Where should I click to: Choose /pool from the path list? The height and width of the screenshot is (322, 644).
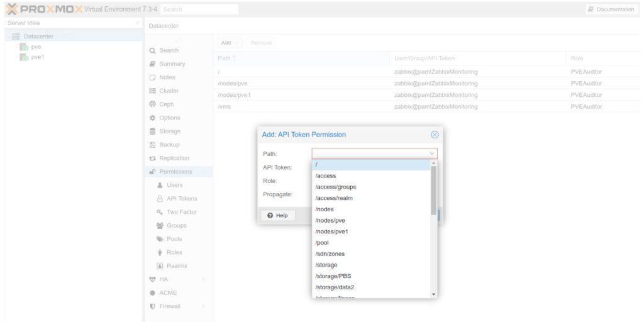click(x=371, y=243)
